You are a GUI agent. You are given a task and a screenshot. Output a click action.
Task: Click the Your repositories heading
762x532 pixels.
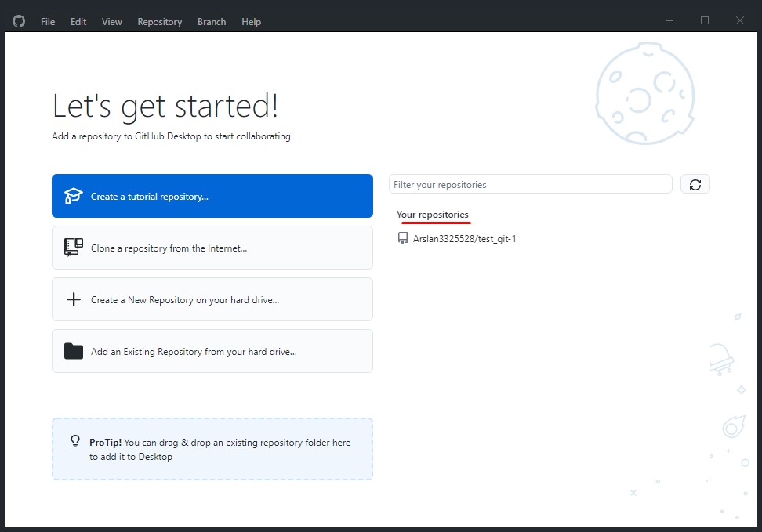[433, 214]
